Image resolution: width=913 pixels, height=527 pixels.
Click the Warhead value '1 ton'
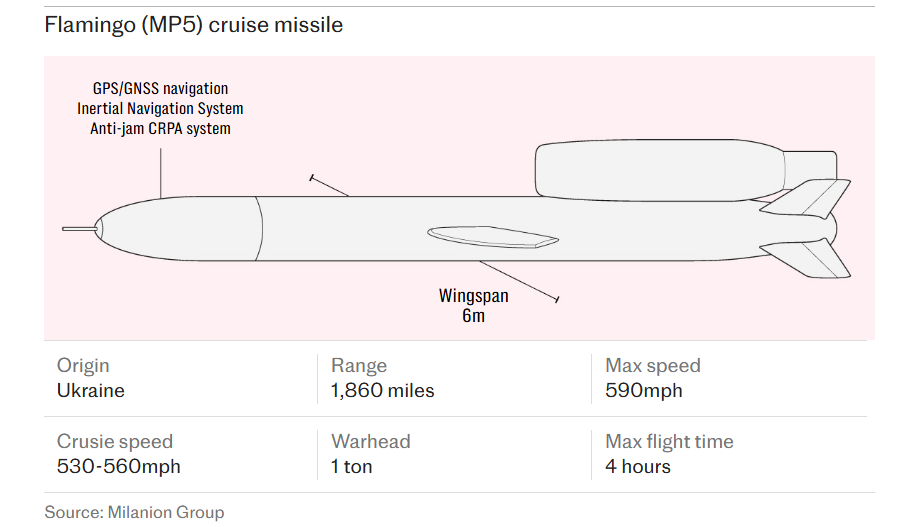352,467
